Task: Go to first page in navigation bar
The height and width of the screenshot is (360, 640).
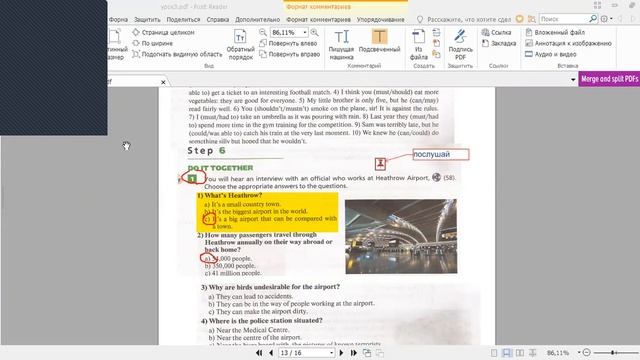Action: click(x=259, y=353)
